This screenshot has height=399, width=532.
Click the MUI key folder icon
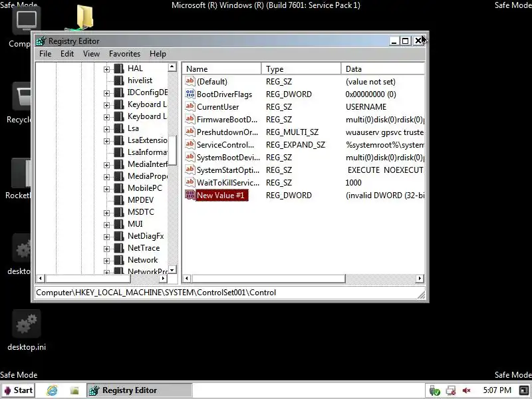pos(119,224)
